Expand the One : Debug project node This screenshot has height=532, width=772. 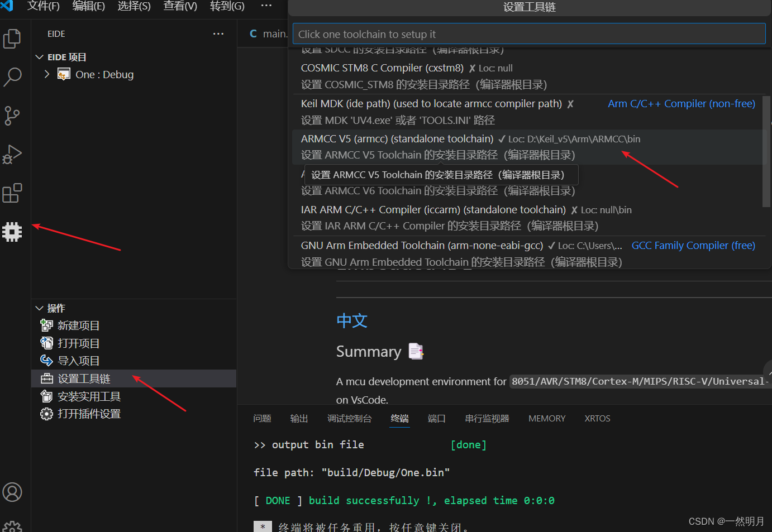tap(47, 74)
